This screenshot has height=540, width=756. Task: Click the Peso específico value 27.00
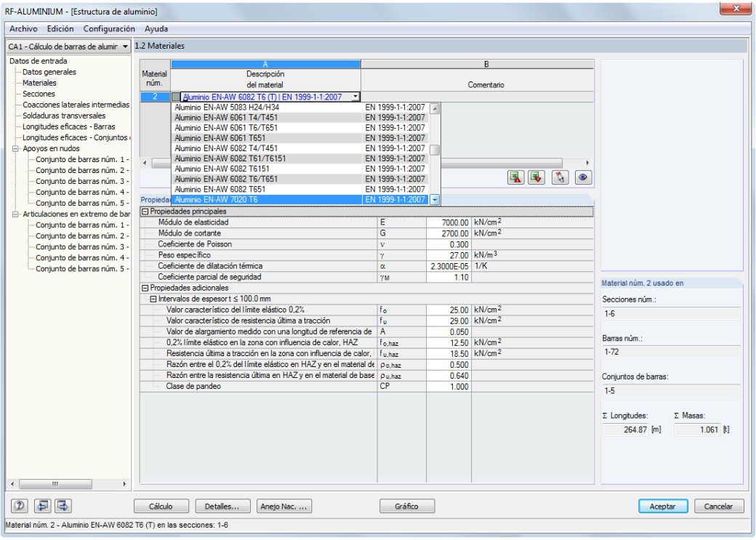[x=449, y=256]
